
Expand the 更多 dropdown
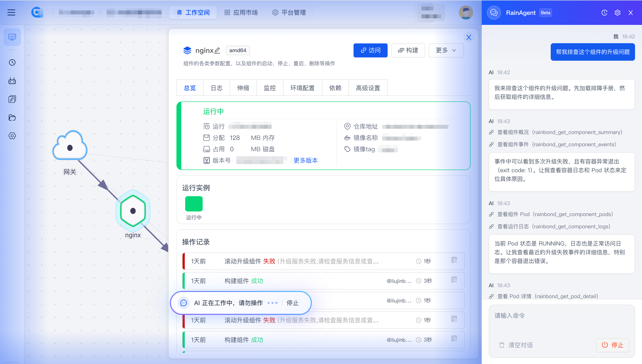tap(446, 50)
